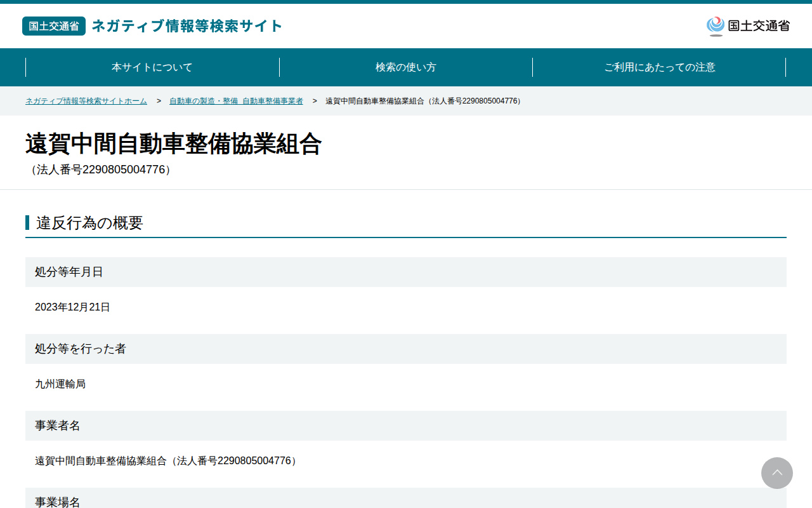Click the date 2023年12月21日
The height and width of the screenshot is (508, 812).
point(72,307)
